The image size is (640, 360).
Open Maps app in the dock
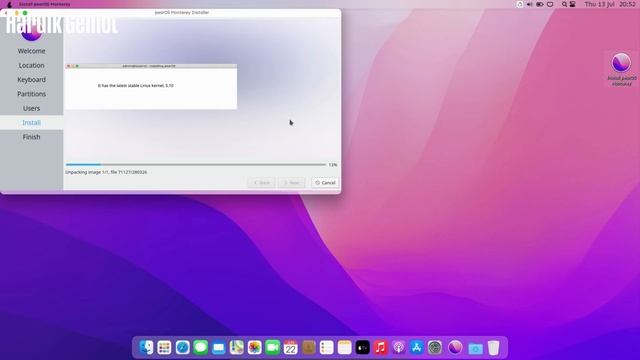(236, 347)
